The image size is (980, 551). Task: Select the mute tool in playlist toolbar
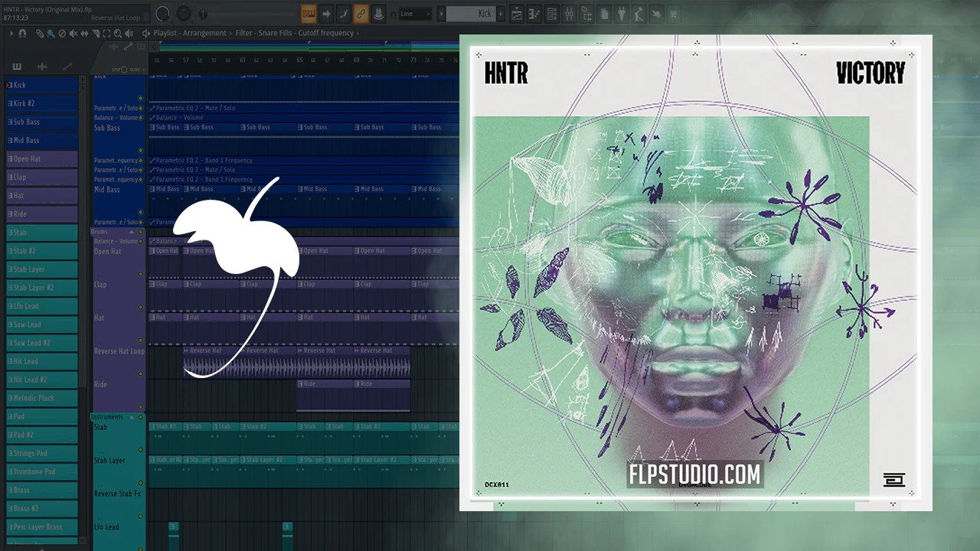coord(73,34)
